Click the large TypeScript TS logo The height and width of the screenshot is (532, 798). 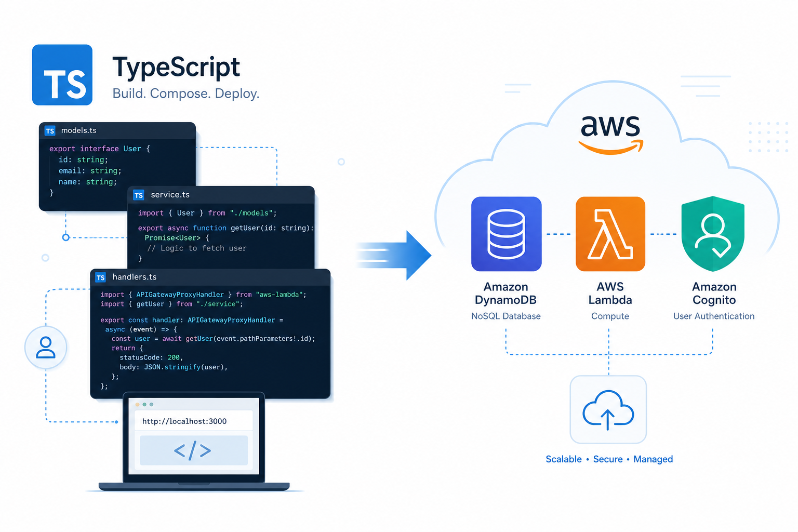pyautogui.click(x=62, y=75)
